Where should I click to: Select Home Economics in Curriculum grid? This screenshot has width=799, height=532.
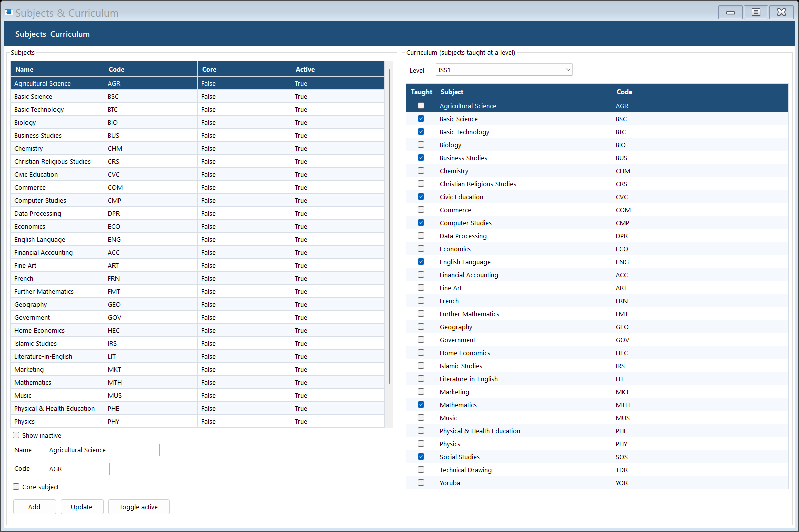pos(597,353)
